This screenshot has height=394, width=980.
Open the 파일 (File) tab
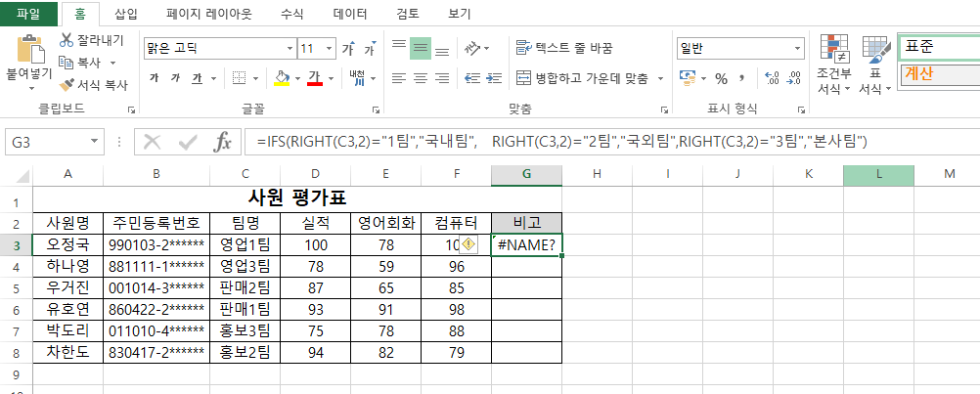tap(28, 14)
